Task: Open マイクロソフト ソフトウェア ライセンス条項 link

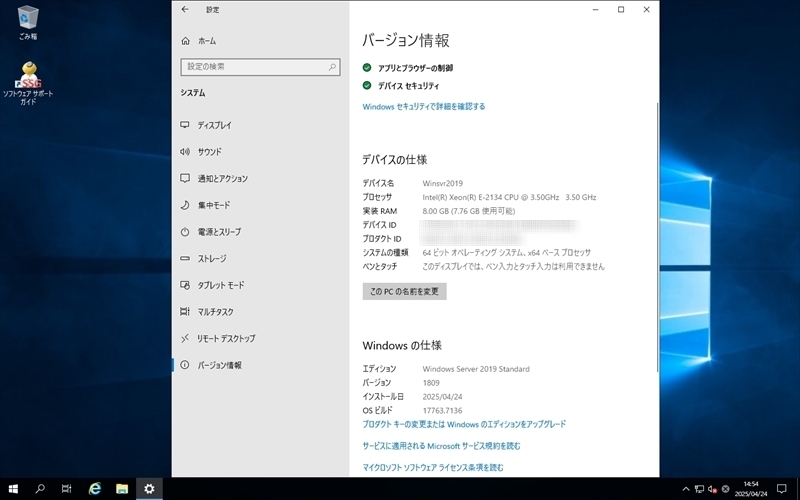Action: 433,467
